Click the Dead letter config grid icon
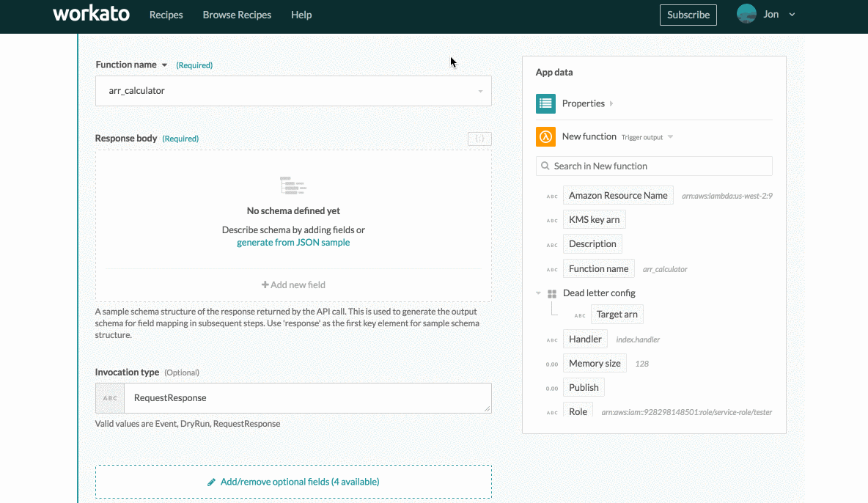 click(552, 293)
